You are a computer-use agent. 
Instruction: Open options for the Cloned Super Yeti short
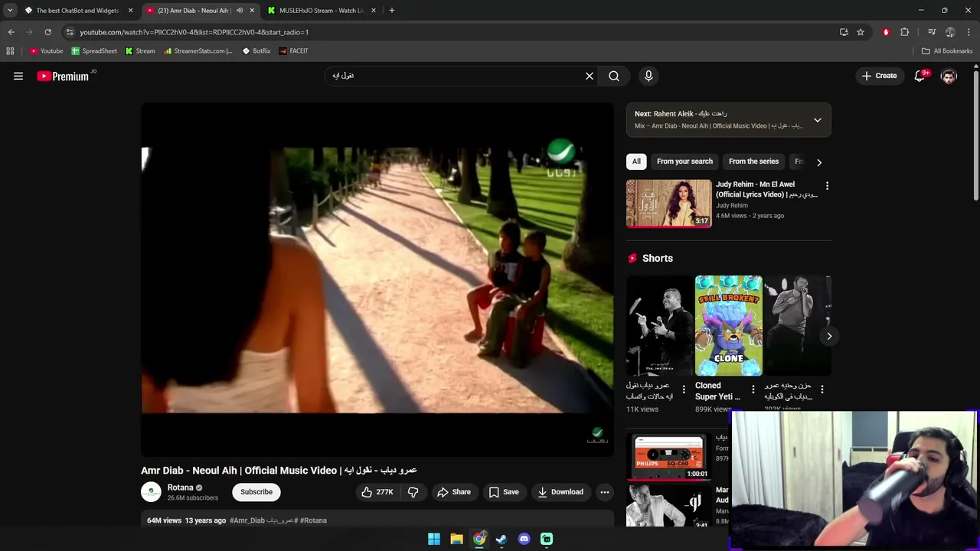pos(753,390)
